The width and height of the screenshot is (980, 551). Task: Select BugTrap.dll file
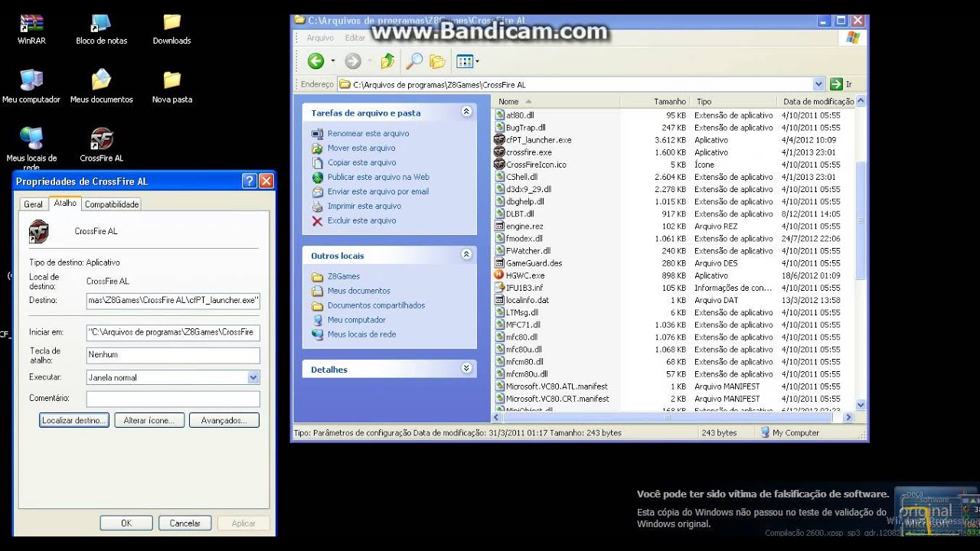[x=526, y=128]
